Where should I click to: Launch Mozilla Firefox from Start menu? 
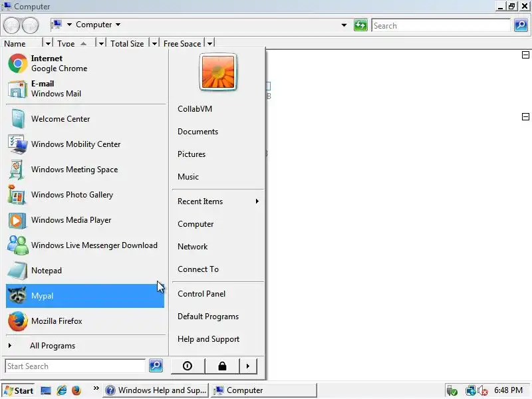85,321
